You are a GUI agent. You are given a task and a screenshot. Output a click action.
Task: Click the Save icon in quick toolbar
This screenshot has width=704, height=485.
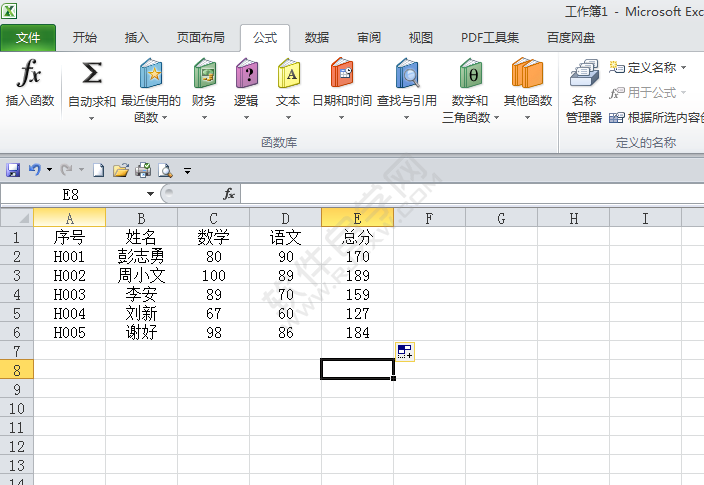[x=13, y=170]
